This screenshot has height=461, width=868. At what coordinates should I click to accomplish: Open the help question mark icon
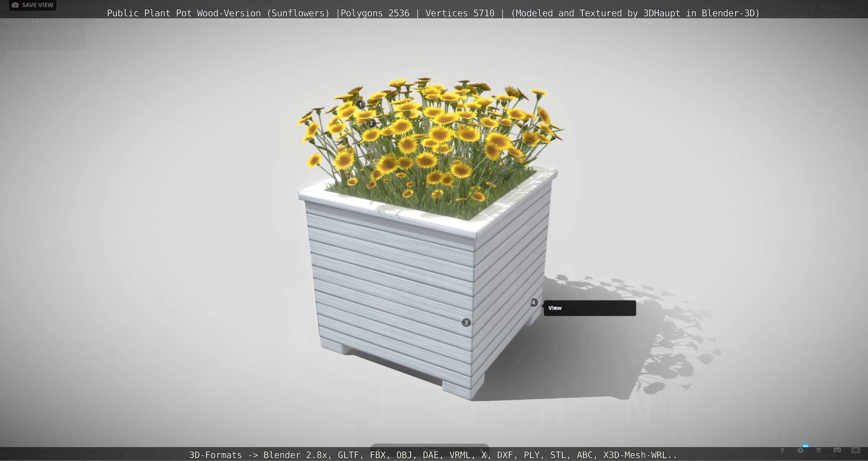click(782, 451)
